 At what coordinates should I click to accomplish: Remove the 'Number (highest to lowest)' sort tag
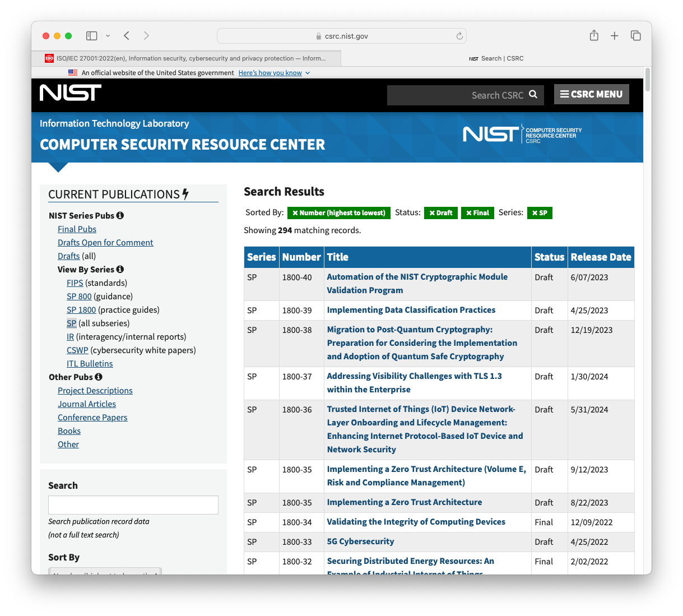pyautogui.click(x=338, y=213)
